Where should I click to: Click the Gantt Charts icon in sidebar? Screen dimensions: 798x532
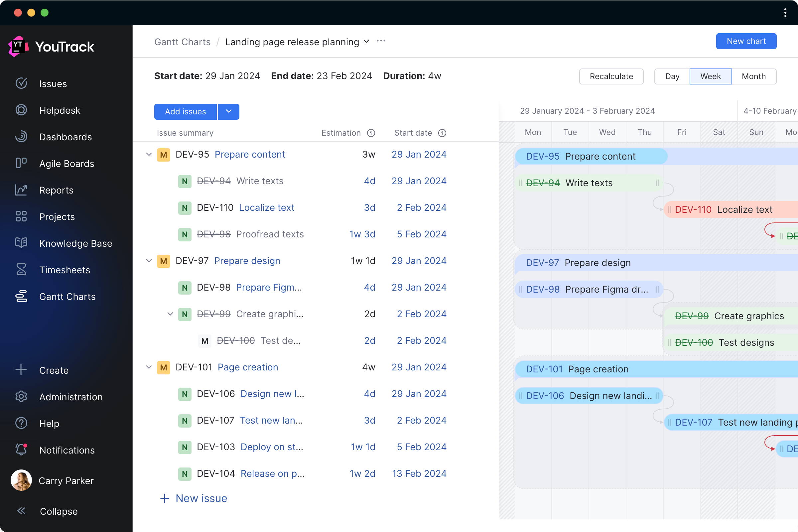[x=21, y=296]
